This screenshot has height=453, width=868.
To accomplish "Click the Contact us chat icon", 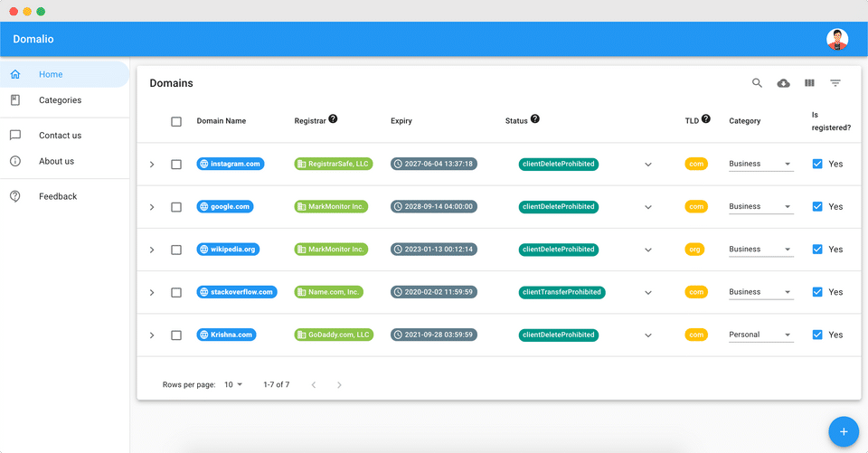I will click(x=15, y=135).
